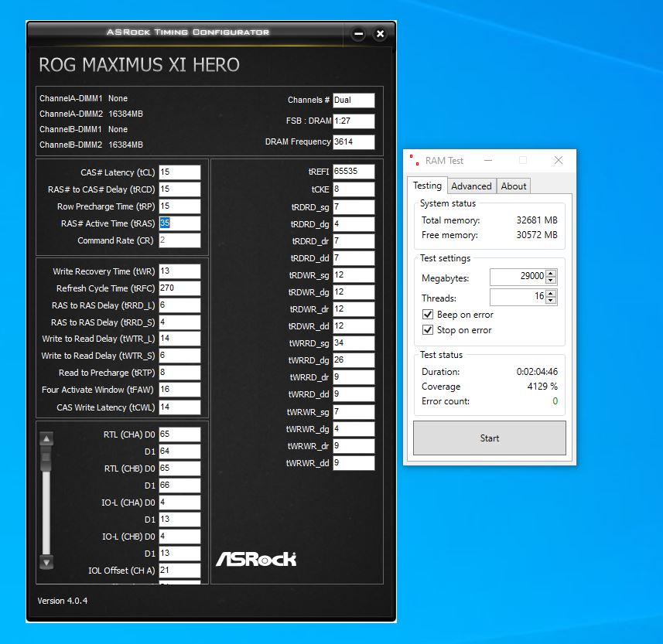Click the tWRRD_dg field showing 26
The height and width of the screenshot is (644, 663).
354,359
